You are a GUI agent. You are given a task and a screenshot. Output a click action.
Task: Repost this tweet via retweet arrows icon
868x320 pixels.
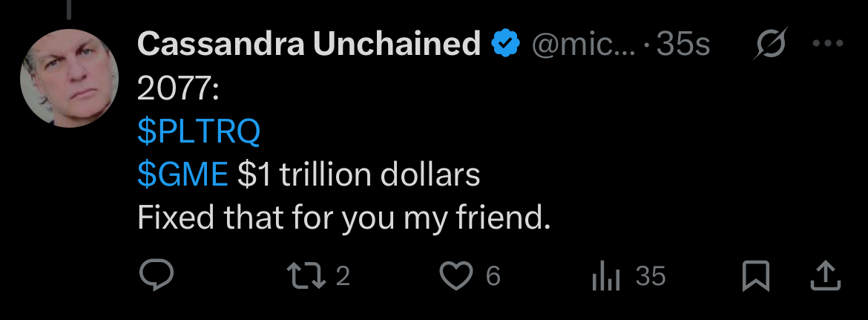(306, 275)
